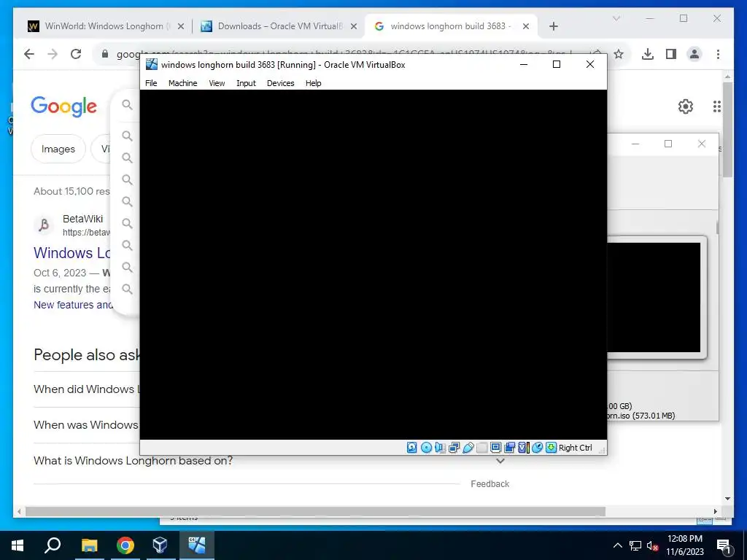Click the network adapter icon in VM status bar
The width and height of the screenshot is (747, 560).
pyautogui.click(x=454, y=448)
